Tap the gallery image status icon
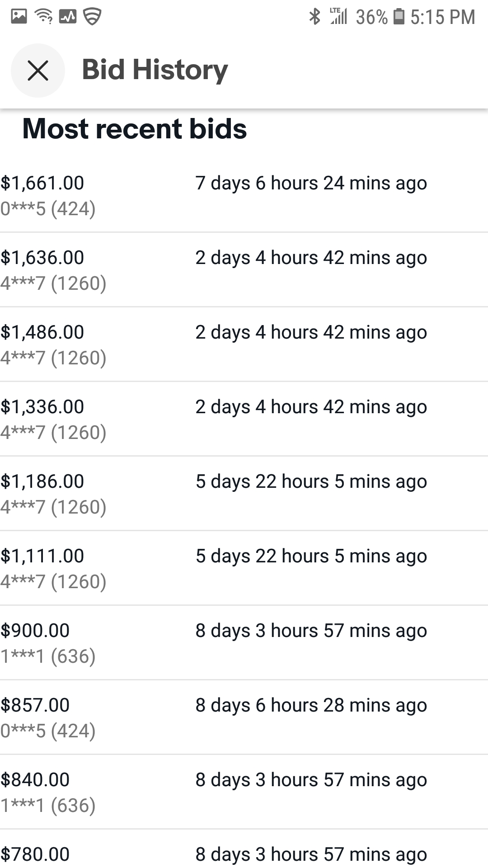 (19, 17)
